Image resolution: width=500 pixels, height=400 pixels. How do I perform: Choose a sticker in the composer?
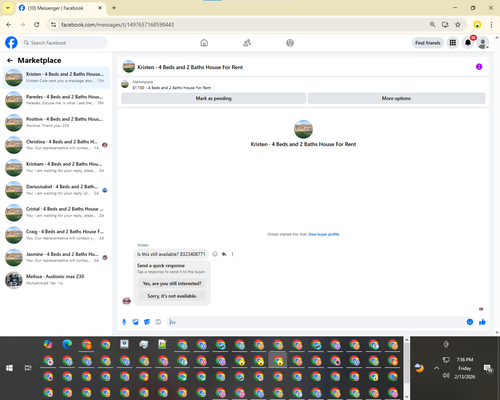click(147, 322)
